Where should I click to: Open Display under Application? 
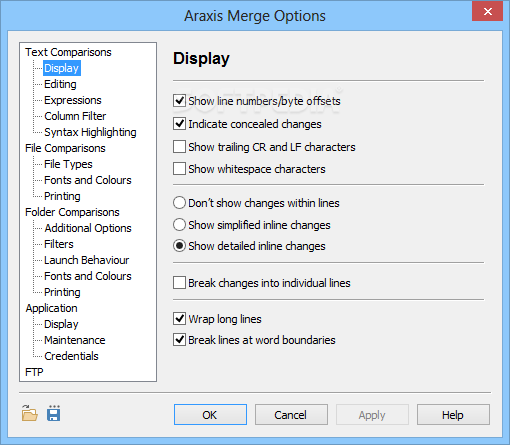point(61,324)
